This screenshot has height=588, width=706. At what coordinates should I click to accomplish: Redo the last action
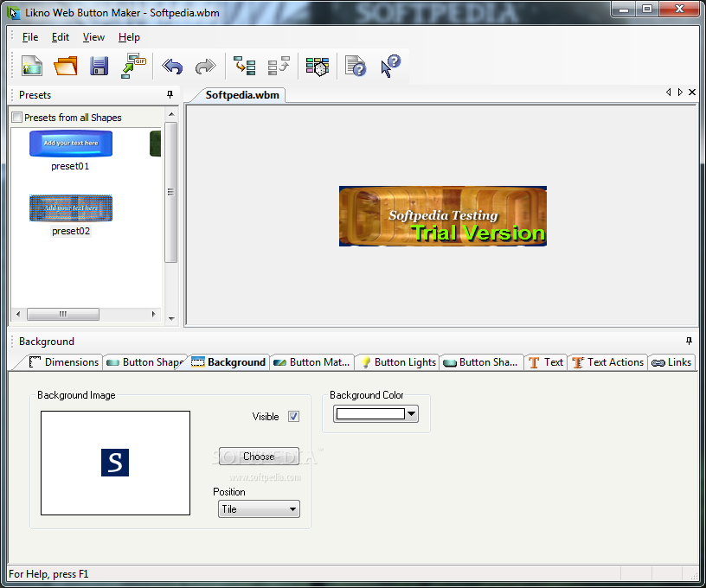(x=205, y=67)
